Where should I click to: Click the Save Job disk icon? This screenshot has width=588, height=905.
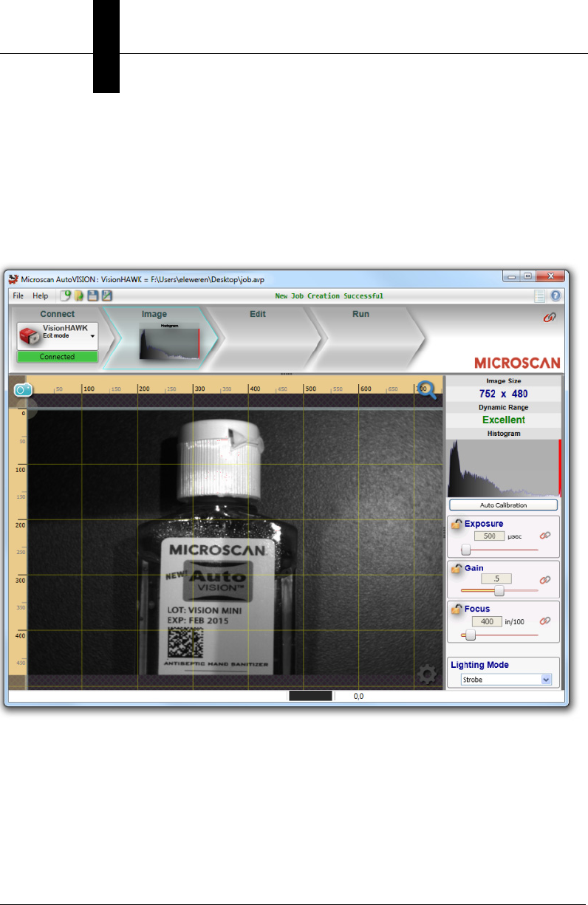pos(93,296)
